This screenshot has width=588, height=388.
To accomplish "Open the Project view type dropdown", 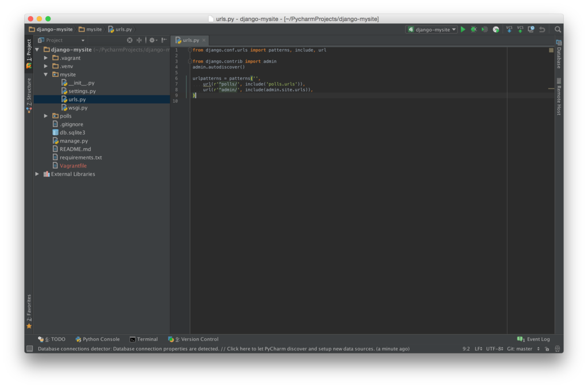I will tap(61, 40).
